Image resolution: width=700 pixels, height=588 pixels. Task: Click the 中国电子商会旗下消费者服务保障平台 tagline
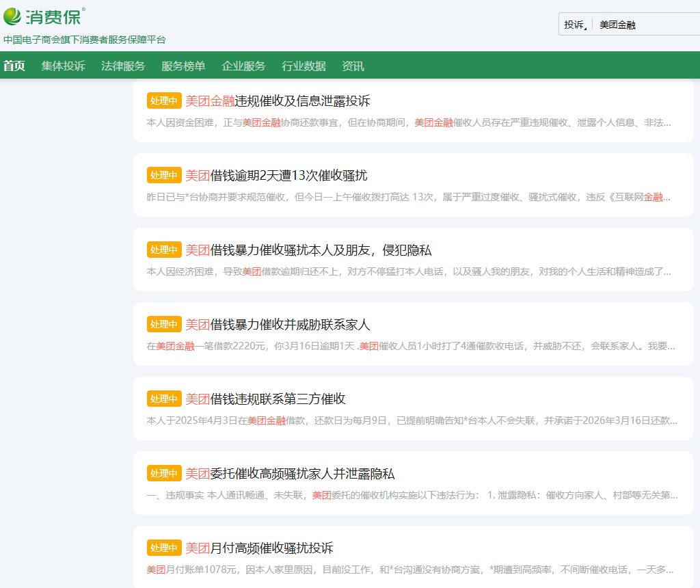point(84,40)
